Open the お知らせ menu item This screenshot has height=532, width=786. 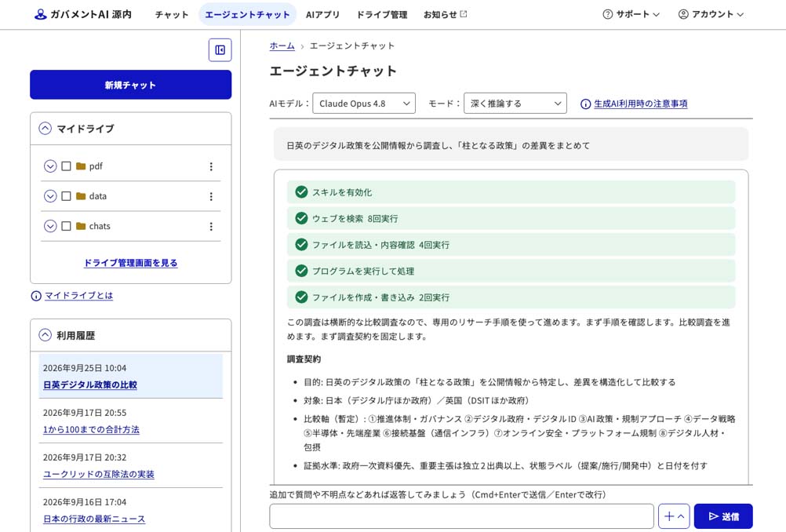445,15
